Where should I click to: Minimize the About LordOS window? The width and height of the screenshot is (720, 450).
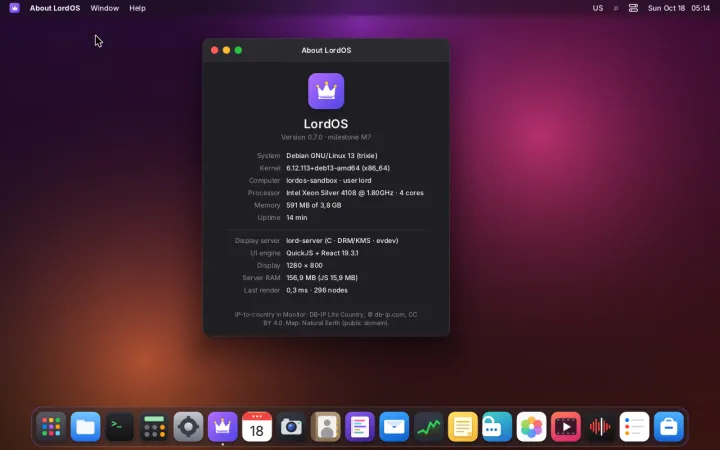tap(226, 50)
